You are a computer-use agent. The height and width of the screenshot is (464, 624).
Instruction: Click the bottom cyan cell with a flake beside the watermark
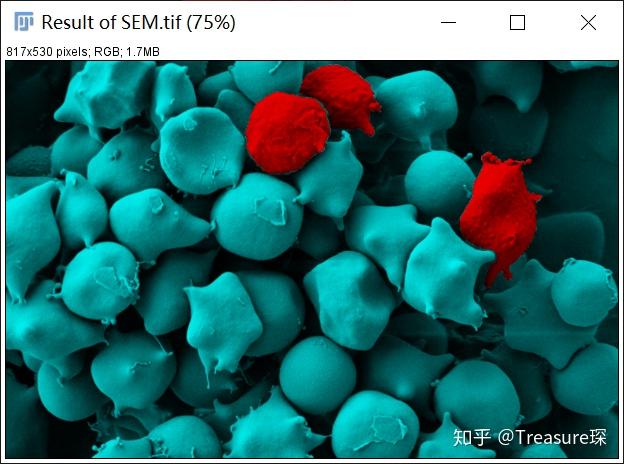pos(375,424)
